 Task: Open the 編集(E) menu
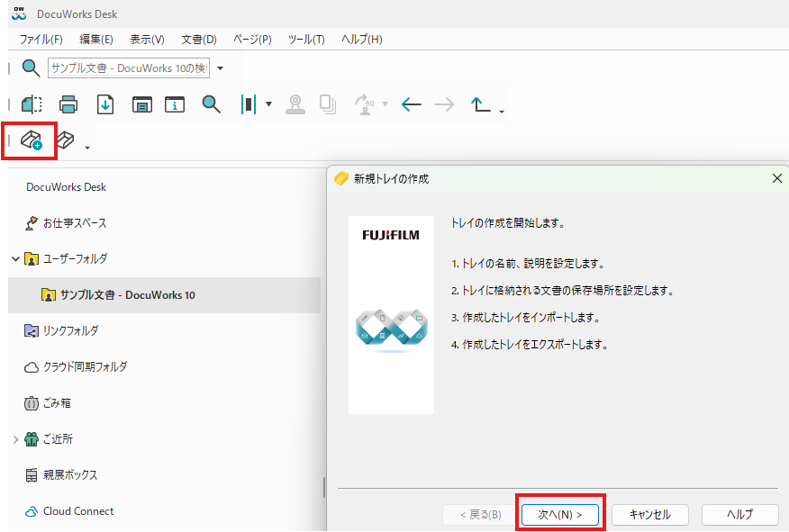(x=96, y=40)
